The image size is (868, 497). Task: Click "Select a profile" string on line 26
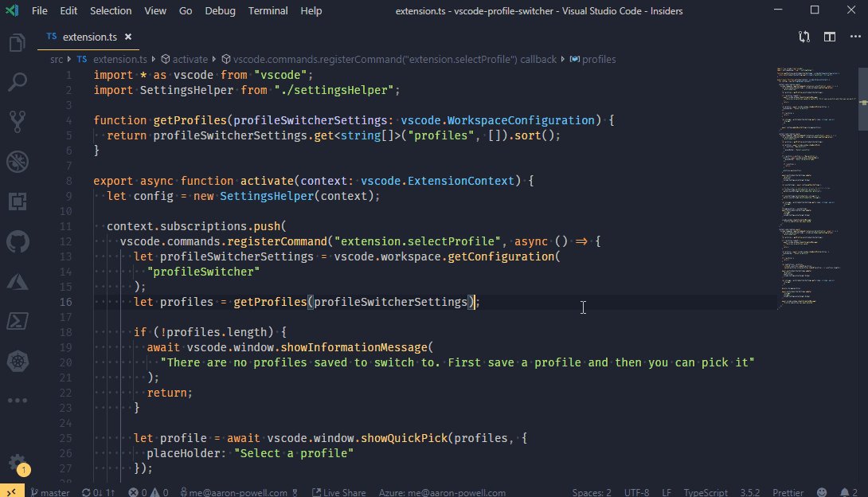[x=294, y=453]
